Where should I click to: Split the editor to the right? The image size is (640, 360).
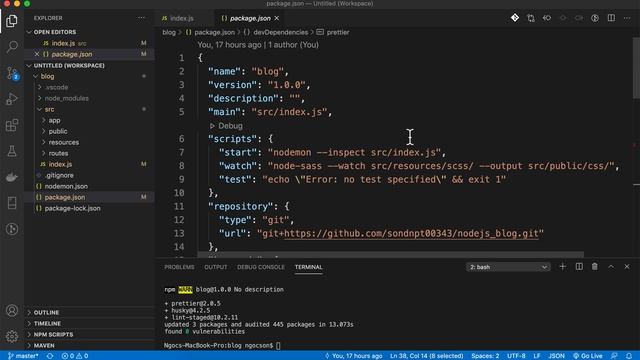(x=611, y=18)
